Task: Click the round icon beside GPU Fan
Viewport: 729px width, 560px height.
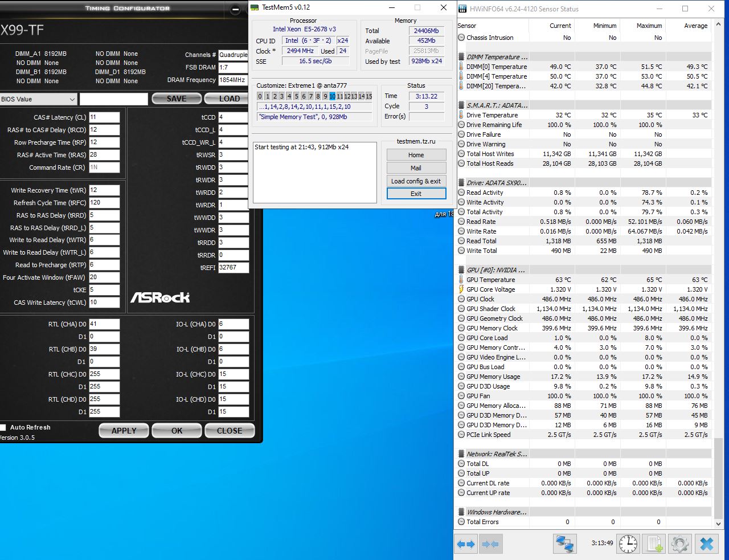Action: [x=461, y=396]
